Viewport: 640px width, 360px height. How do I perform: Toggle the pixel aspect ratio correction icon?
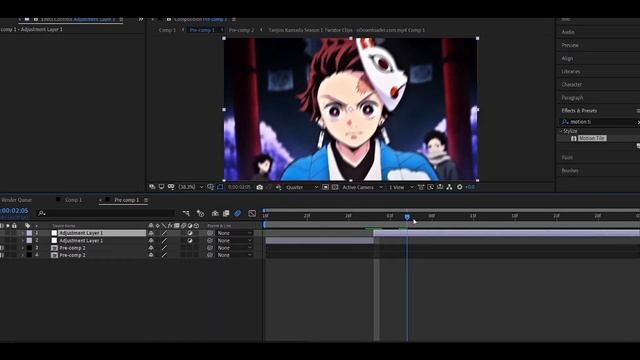(421, 187)
